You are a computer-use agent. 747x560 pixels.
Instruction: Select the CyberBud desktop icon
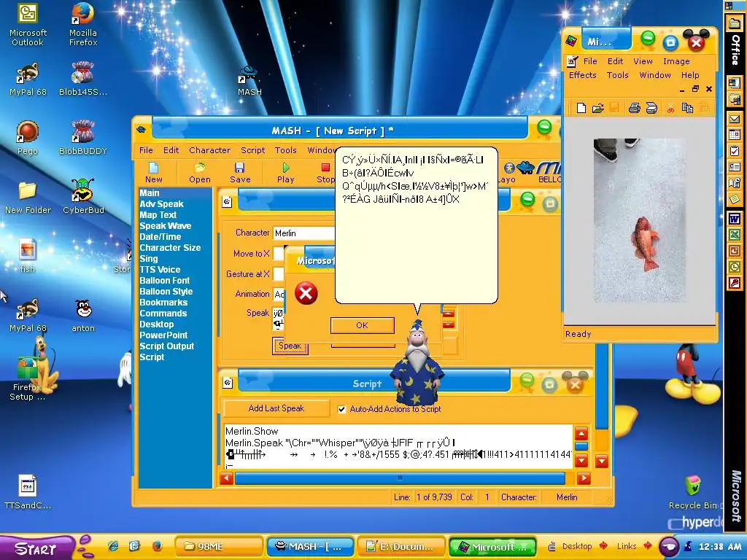(83, 196)
